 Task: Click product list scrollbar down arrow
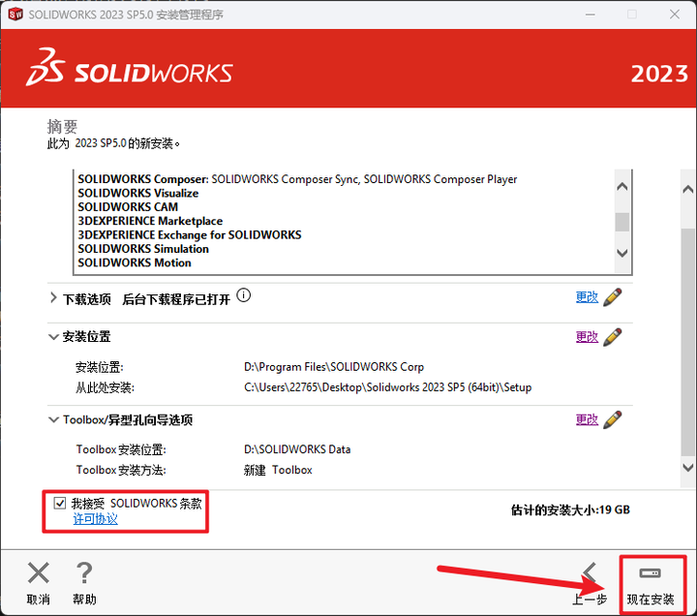(622, 253)
